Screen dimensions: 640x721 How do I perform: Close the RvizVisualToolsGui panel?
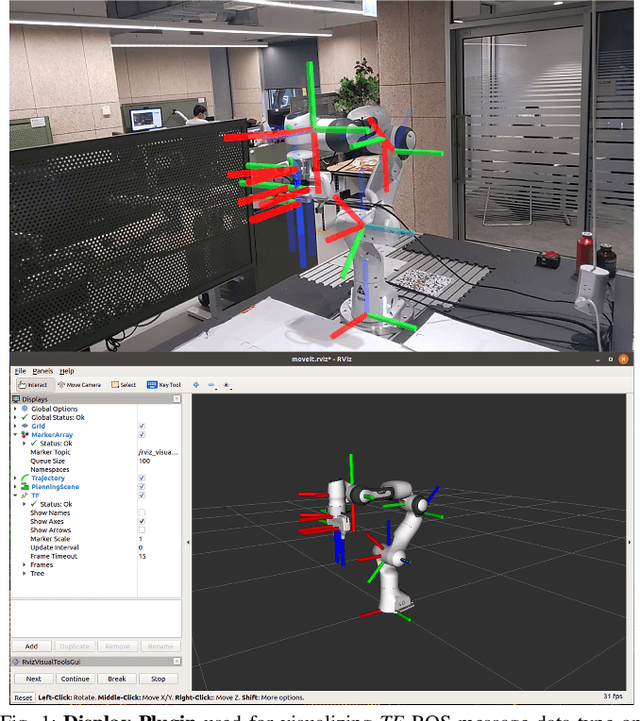click(177, 662)
